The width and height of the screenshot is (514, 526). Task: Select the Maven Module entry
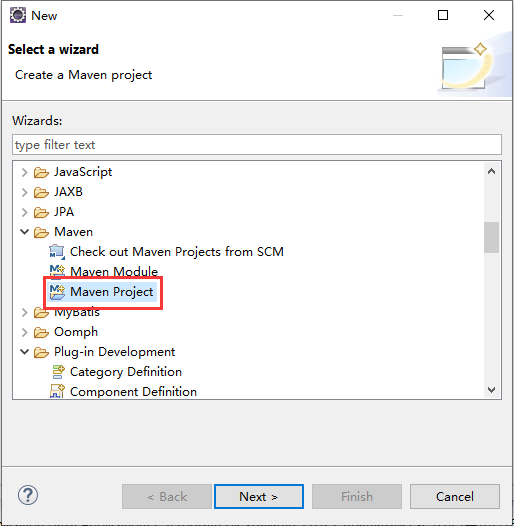[114, 271]
